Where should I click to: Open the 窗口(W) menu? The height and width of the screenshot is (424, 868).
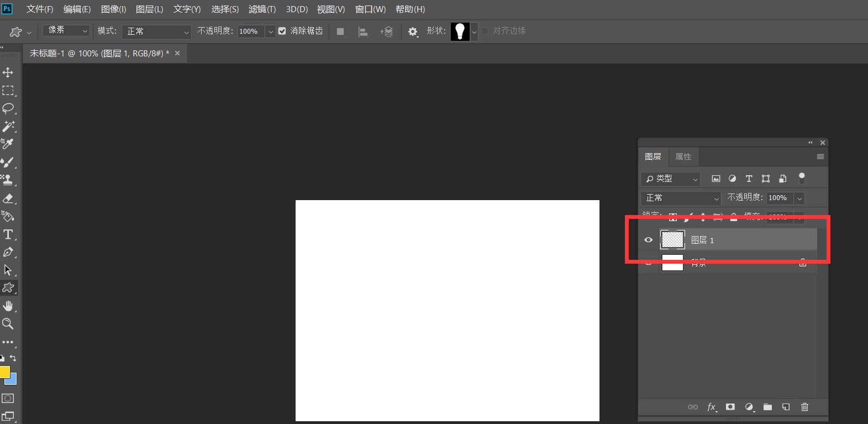click(x=370, y=9)
